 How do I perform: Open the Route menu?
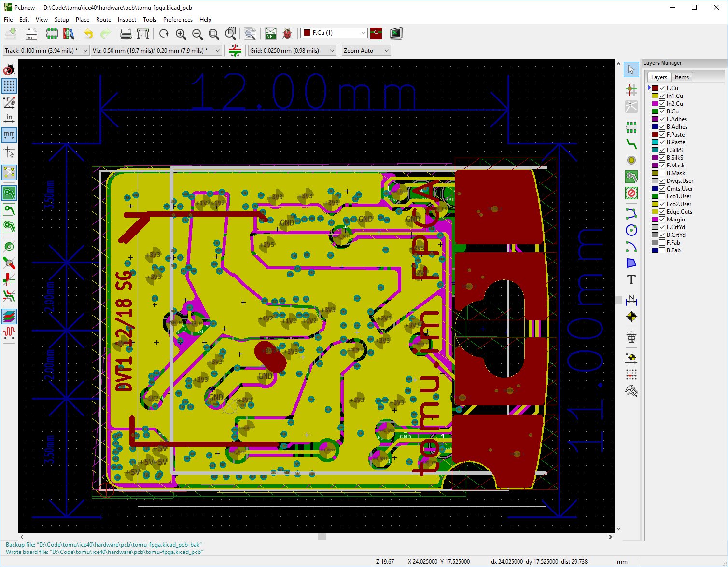pos(103,20)
